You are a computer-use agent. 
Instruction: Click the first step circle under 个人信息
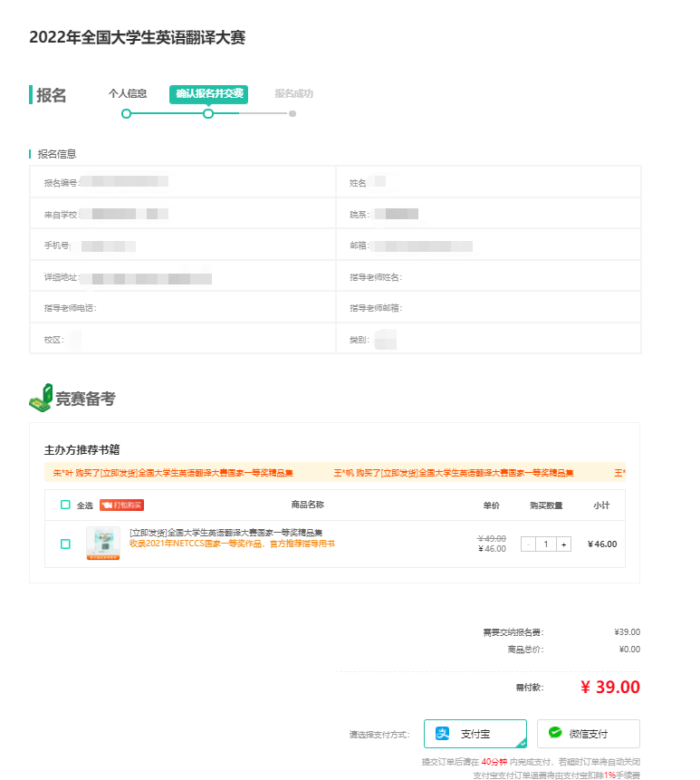pos(126,113)
